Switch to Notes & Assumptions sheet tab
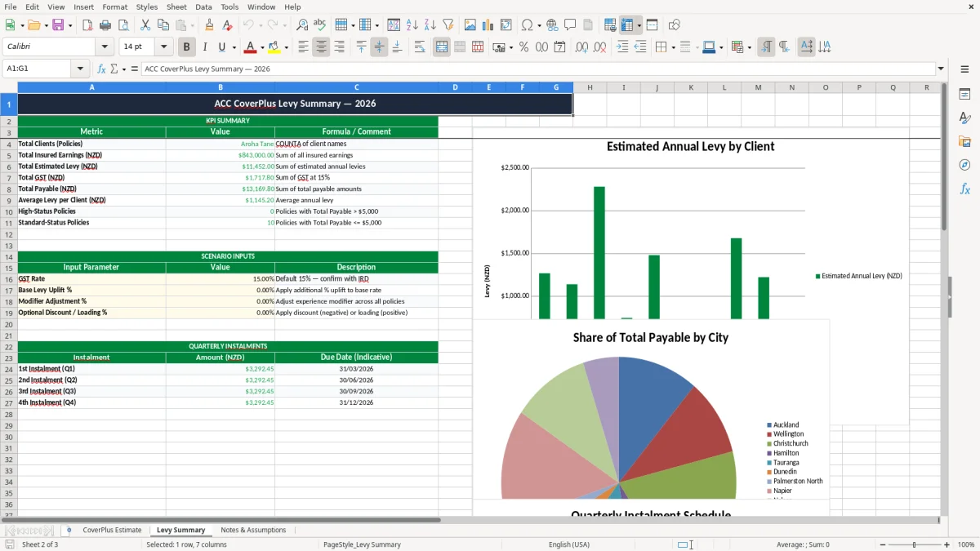The image size is (980, 551). [253, 530]
